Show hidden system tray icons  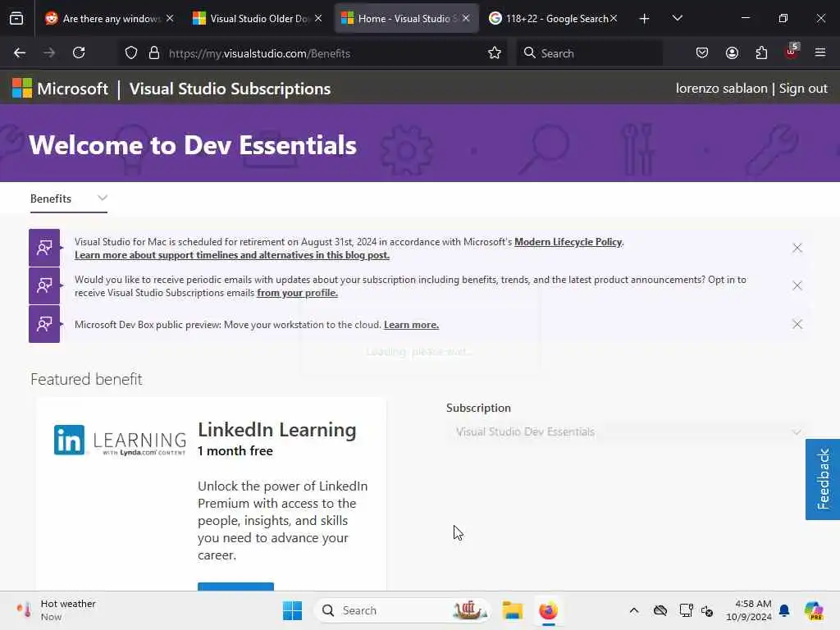(x=634, y=610)
